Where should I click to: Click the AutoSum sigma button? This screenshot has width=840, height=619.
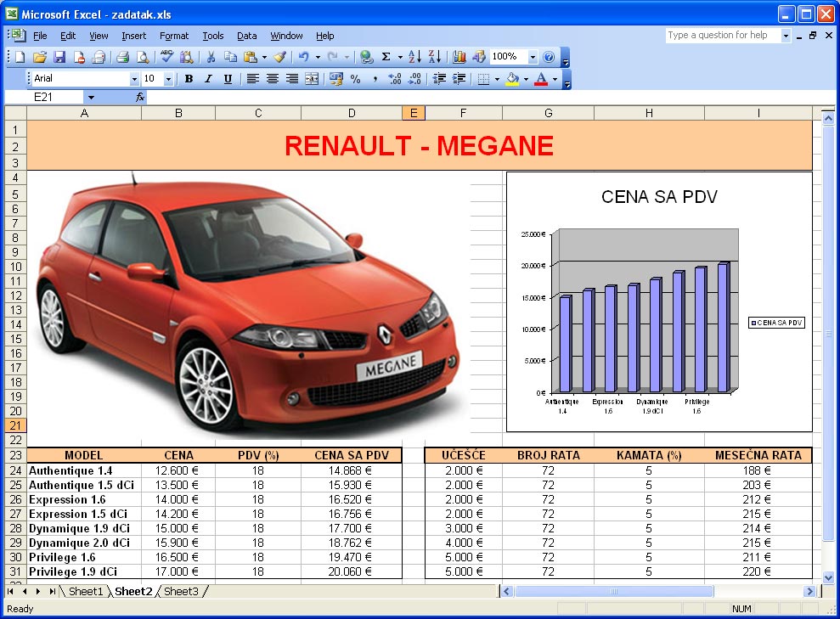point(386,57)
